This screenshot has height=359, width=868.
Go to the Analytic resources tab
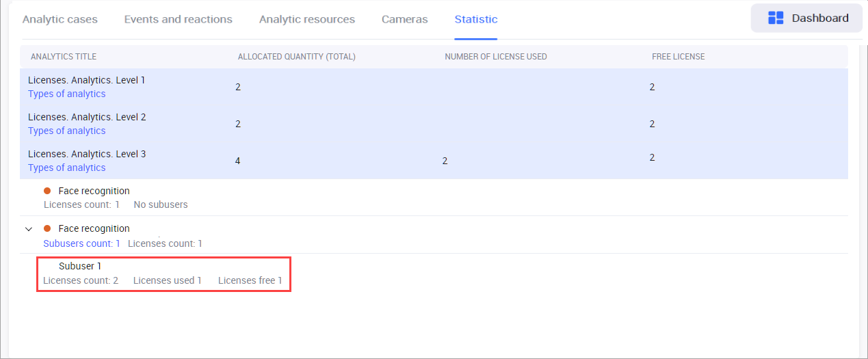306,19
